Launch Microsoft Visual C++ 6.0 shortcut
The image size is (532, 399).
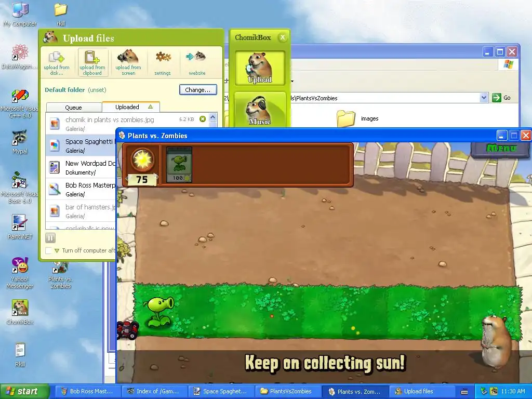20,103
